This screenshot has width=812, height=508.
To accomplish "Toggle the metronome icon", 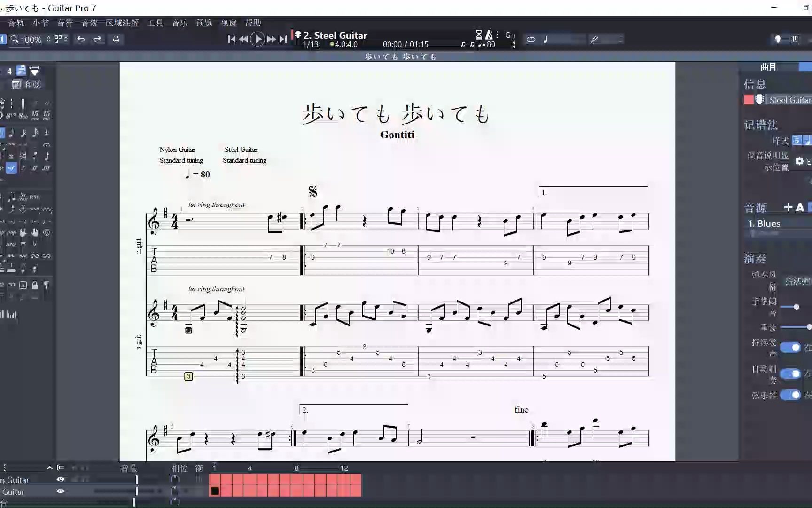I will (489, 34).
